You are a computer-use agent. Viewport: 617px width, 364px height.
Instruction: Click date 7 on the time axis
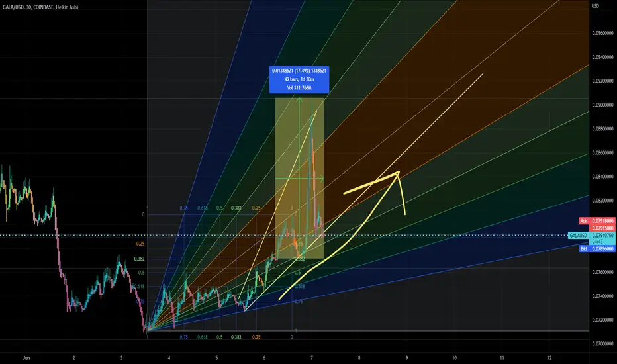[312, 358]
